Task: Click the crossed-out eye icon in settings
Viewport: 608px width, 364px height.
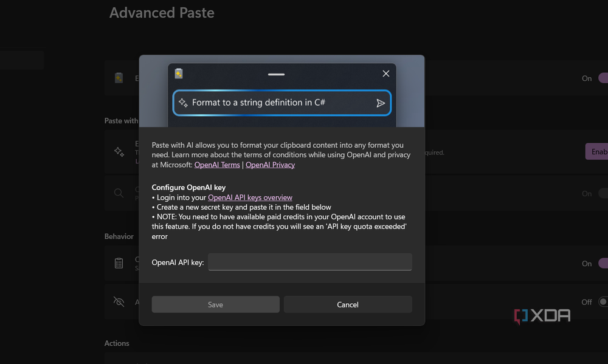Action: click(119, 301)
